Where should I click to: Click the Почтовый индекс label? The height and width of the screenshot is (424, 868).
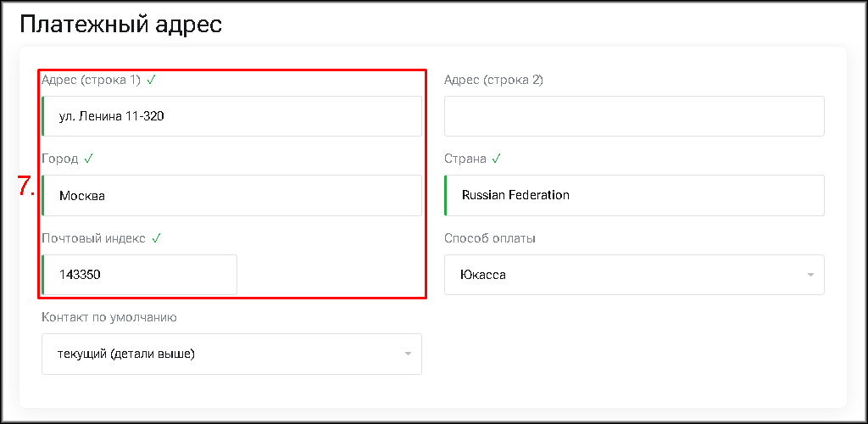pos(93,238)
